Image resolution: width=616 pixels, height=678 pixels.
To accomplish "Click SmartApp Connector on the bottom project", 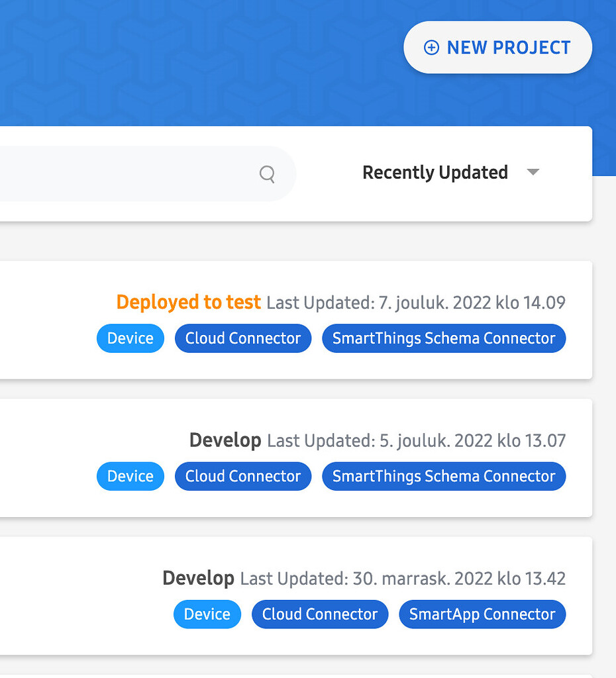I will (x=482, y=614).
